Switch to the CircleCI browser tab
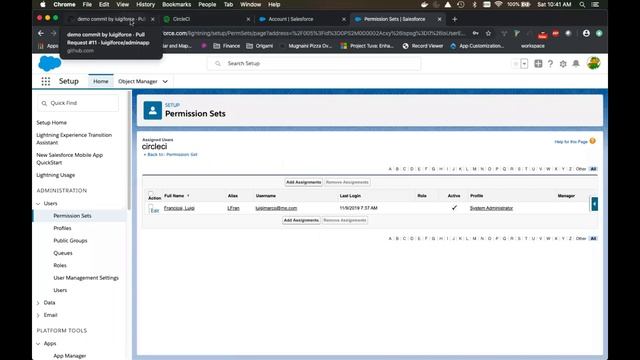 [206, 19]
